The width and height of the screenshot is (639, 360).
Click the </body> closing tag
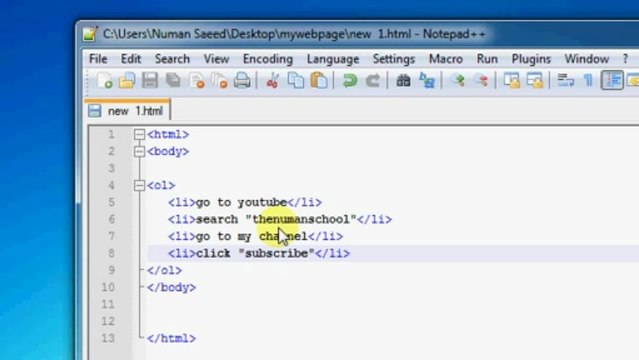[x=171, y=287]
